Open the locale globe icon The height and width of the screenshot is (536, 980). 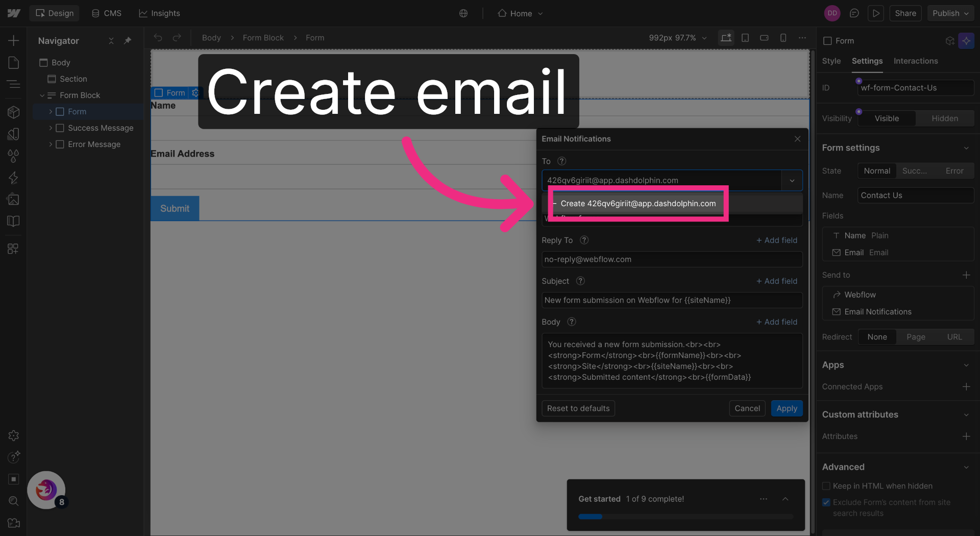(463, 13)
